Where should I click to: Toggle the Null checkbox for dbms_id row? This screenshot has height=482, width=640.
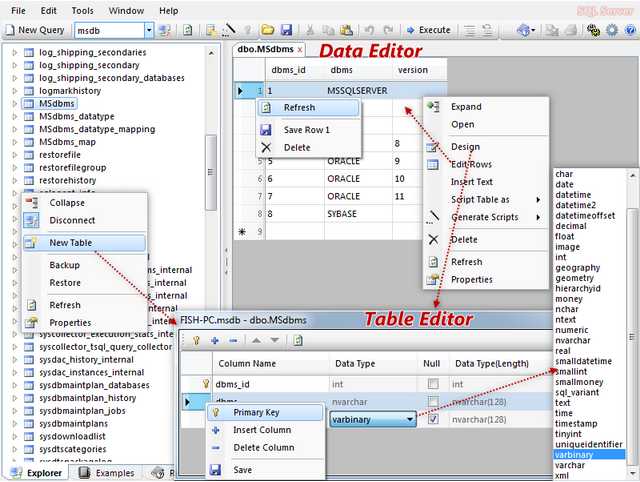point(433,384)
